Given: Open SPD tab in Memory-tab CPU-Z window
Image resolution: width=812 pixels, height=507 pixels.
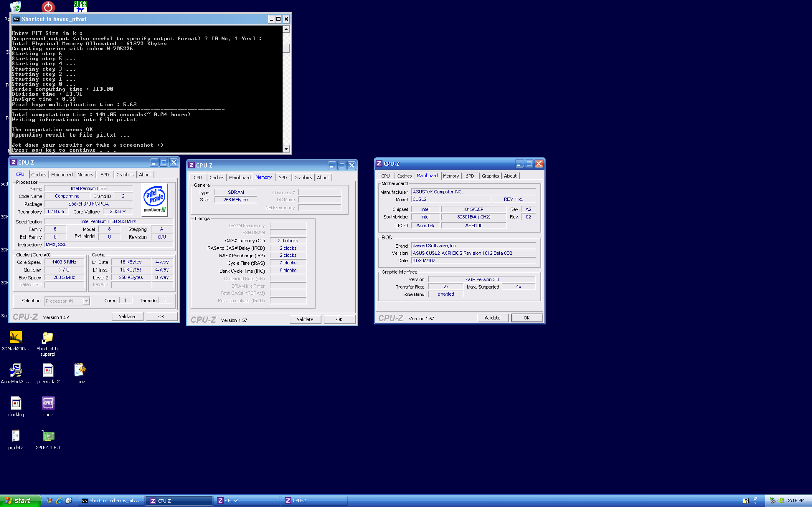Looking at the screenshot, I should (x=283, y=178).
